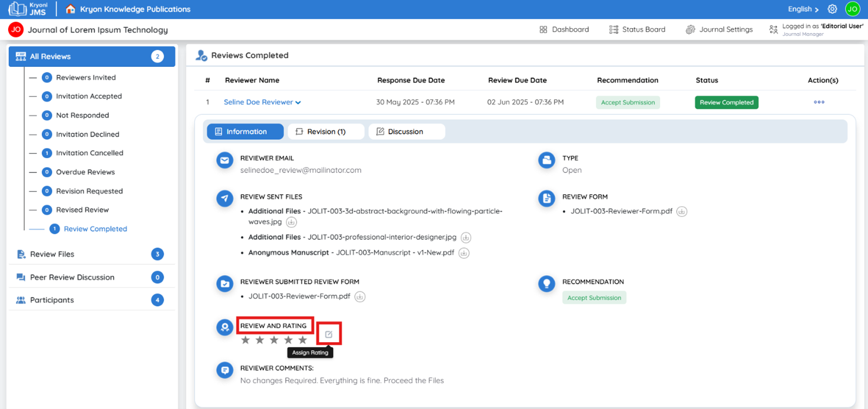The image size is (868, 409).
Task: Click the Participants people icon
Action: pyautogui.click(x=21, y=300)
